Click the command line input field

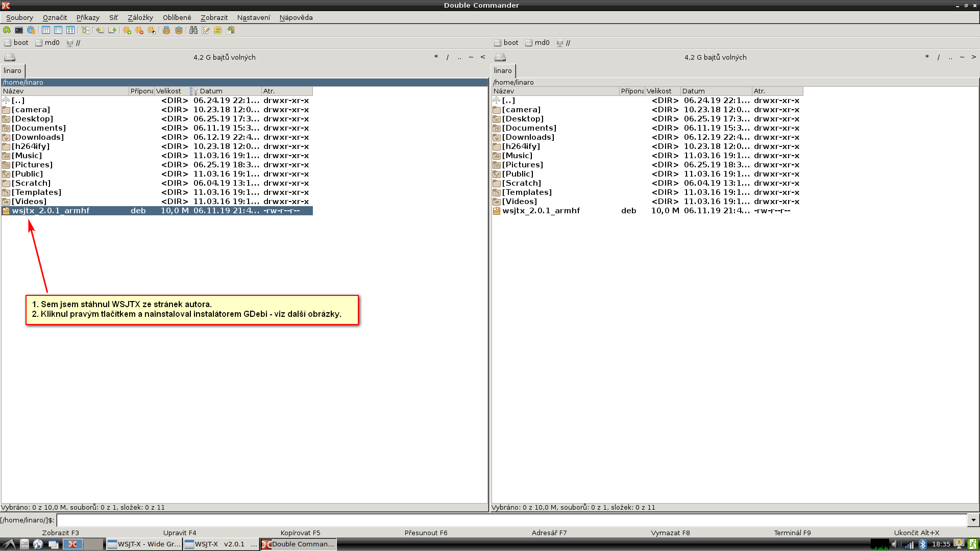pyautogui.click(x=510, y=520)
